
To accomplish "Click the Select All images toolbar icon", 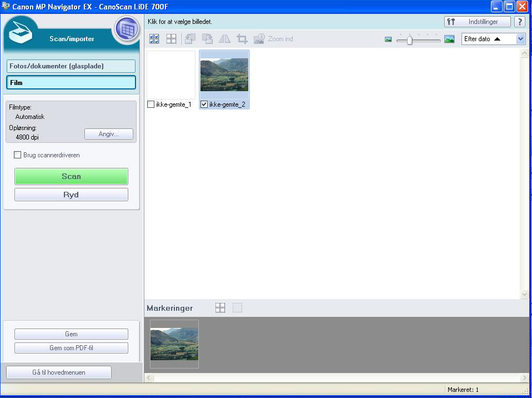I will click(x=154, y=39).
